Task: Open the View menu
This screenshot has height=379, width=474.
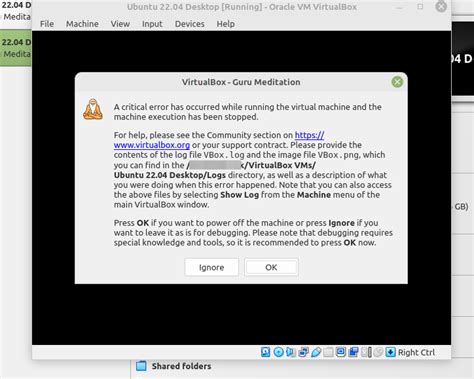Action: pyautogui.click(x=120, y=24)
